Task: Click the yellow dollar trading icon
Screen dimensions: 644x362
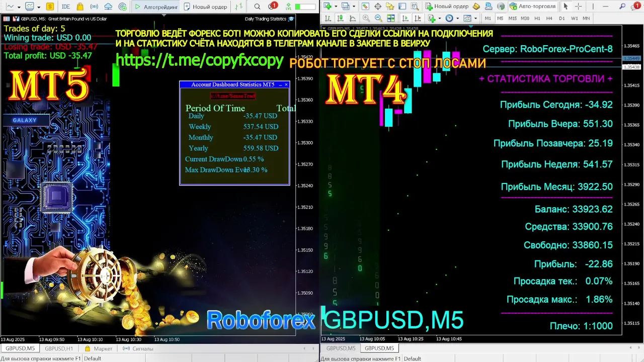Action: [50, 7]
